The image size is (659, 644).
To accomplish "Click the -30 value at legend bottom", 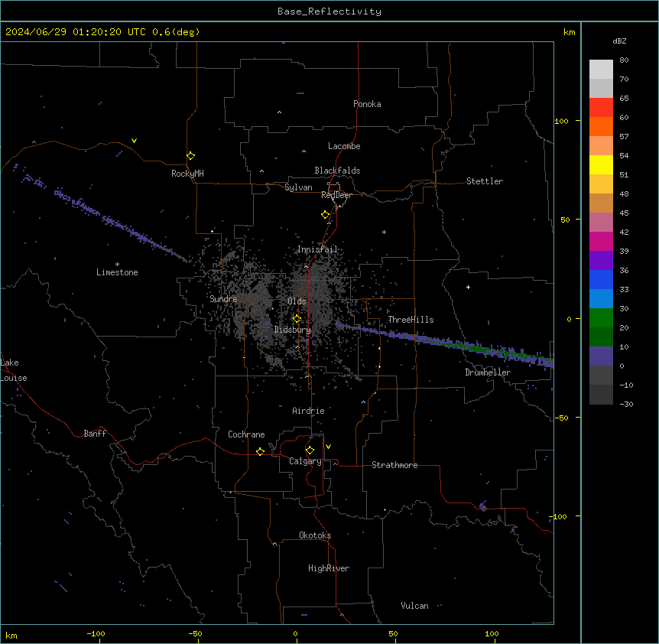I will pos(626,404).
